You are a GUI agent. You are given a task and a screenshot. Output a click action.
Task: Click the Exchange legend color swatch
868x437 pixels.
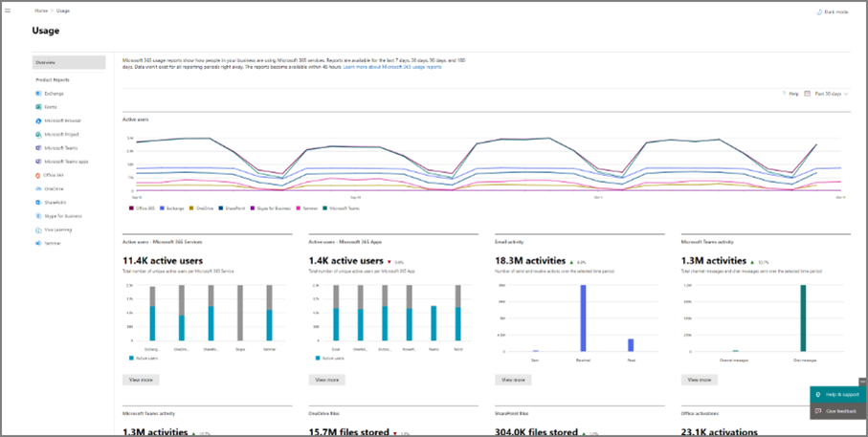(162, 208)
